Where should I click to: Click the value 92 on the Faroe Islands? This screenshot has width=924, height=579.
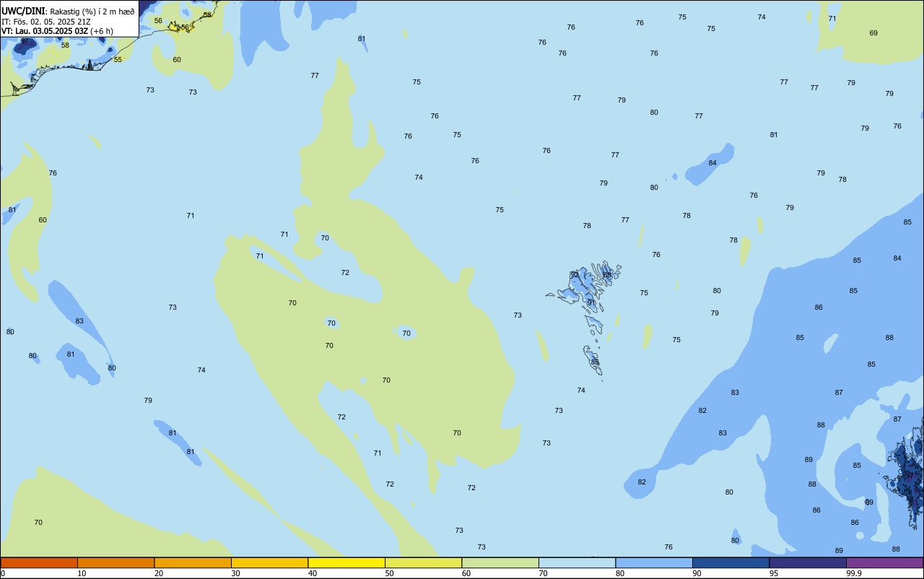tap(575, 274)
